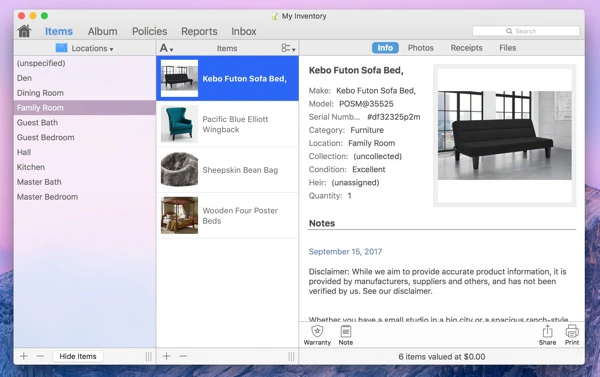
Task: Add a new item with plus button
Action: pos(166,356)
